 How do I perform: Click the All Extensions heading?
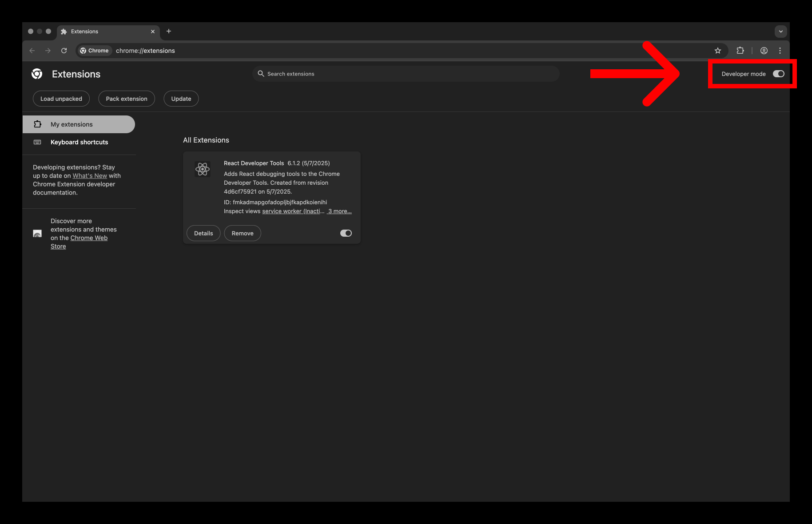point(206,140)
